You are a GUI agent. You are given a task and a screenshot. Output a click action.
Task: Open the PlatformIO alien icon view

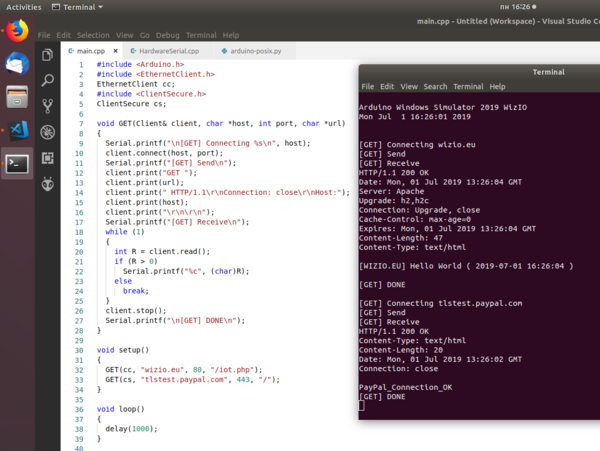pos(47,184)
